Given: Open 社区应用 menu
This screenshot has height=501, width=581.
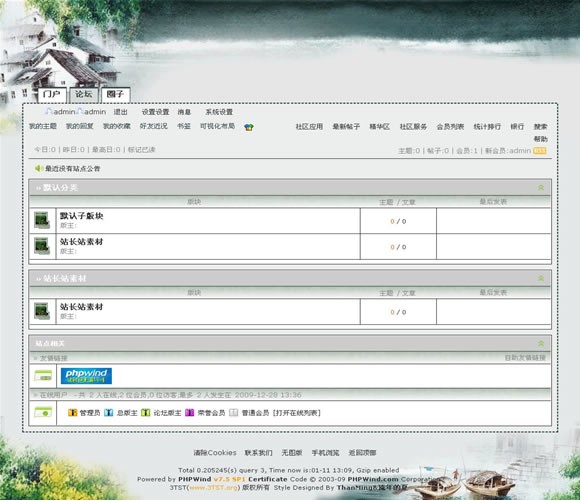Looking at the screenshot, I should (x=309, y=127).
